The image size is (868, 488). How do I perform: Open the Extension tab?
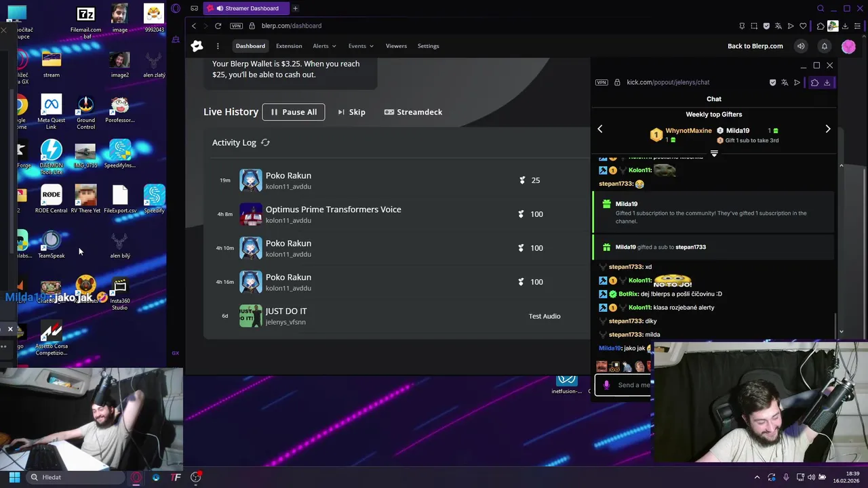coord(289,46)
